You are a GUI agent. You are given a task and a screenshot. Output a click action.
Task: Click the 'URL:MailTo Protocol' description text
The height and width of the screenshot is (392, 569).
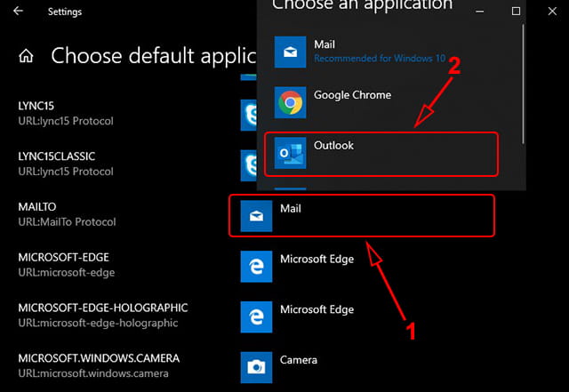coord(68,221)
